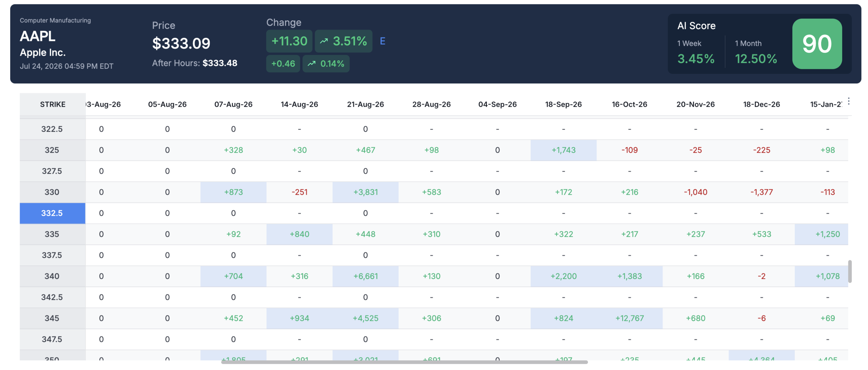This screenshot has width=868, height=370.
Task: Click the -1,377 cell in 330 row
Action: click(x=761, y=192)
